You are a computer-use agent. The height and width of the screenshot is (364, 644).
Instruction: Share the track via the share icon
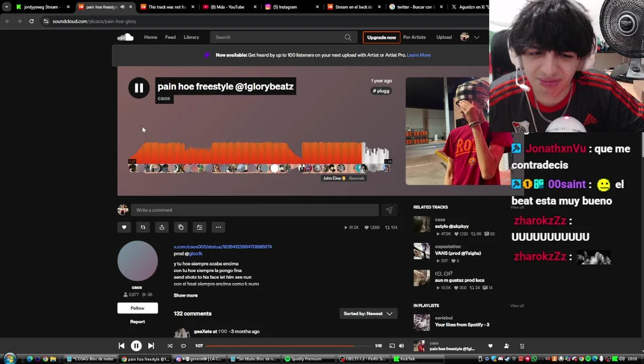click(162, 227)
